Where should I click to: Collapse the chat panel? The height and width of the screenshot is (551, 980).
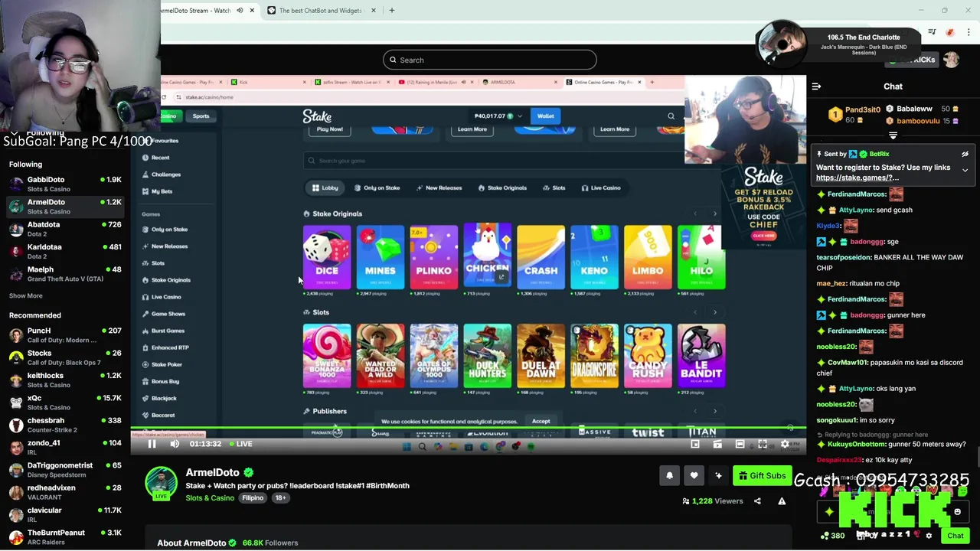tap(816, 86)
